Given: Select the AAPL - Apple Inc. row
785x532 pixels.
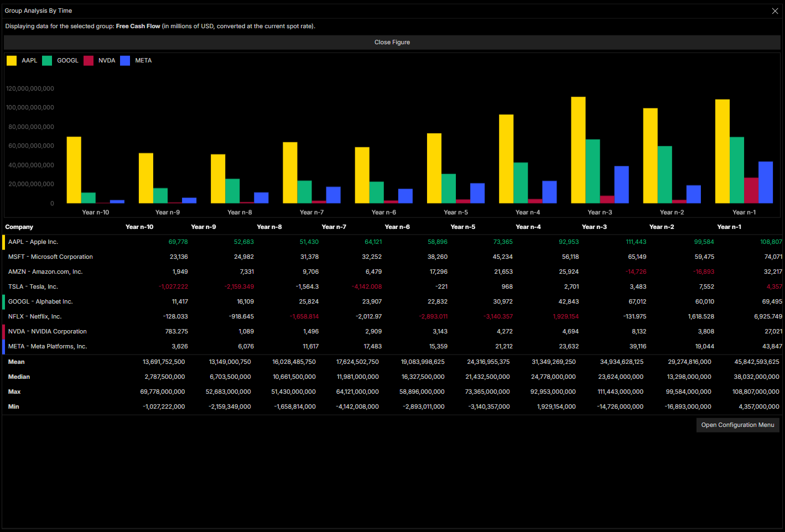Looking at the screenshot, I should coord(392,242).
